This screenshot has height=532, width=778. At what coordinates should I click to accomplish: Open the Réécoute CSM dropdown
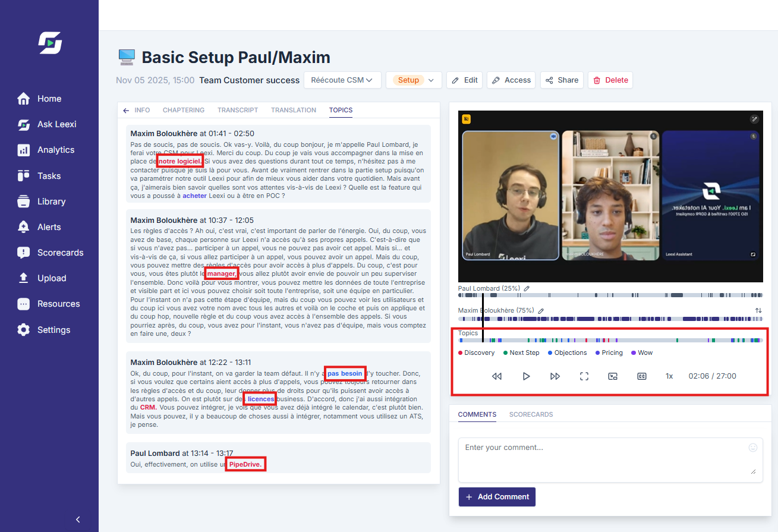tap(342, 80)
